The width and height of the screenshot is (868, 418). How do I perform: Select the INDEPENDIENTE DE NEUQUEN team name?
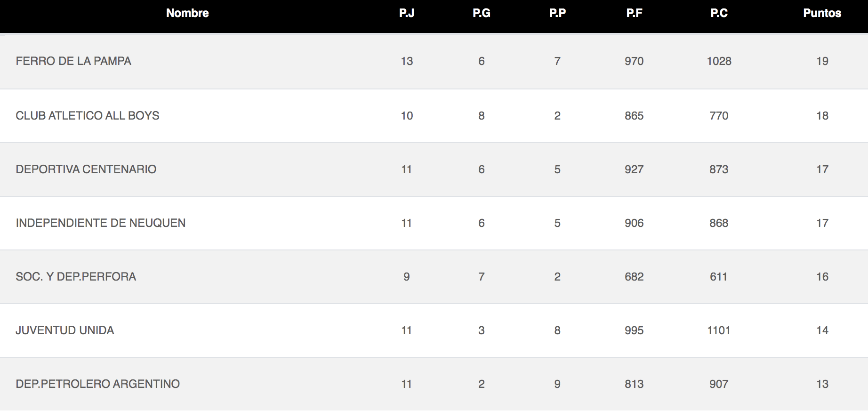101,223
